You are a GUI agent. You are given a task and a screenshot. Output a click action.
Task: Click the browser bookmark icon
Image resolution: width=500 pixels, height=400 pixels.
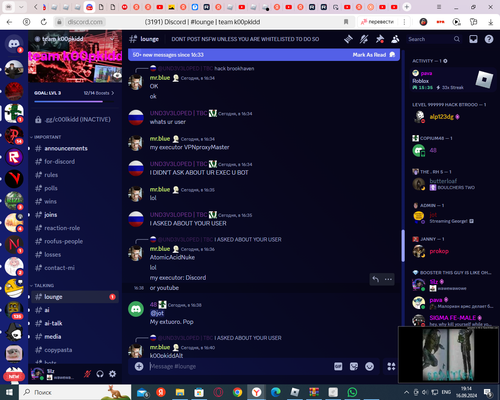[x=346, y=22]
